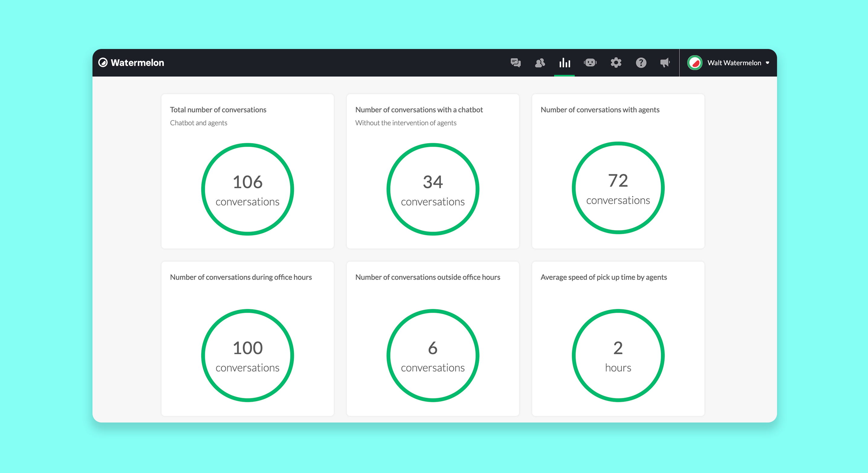This screenshot has width=868, height=473.
Task: Click the Walt Watermelon username
Action: point(734,63)
